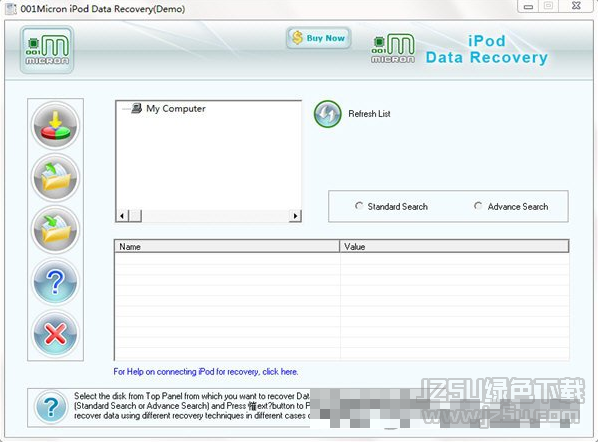Click the Value column header
The image size is (598, 442).
(x=454, y=246)
